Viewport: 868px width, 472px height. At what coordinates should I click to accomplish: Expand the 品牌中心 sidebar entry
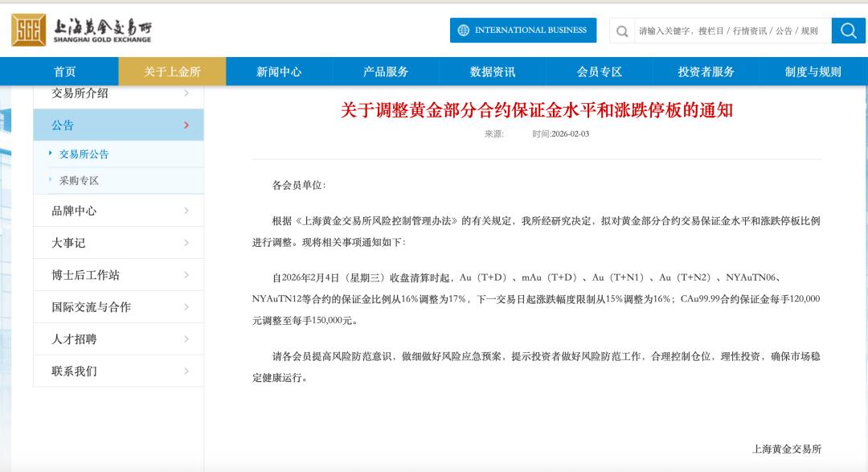[72, 210]
